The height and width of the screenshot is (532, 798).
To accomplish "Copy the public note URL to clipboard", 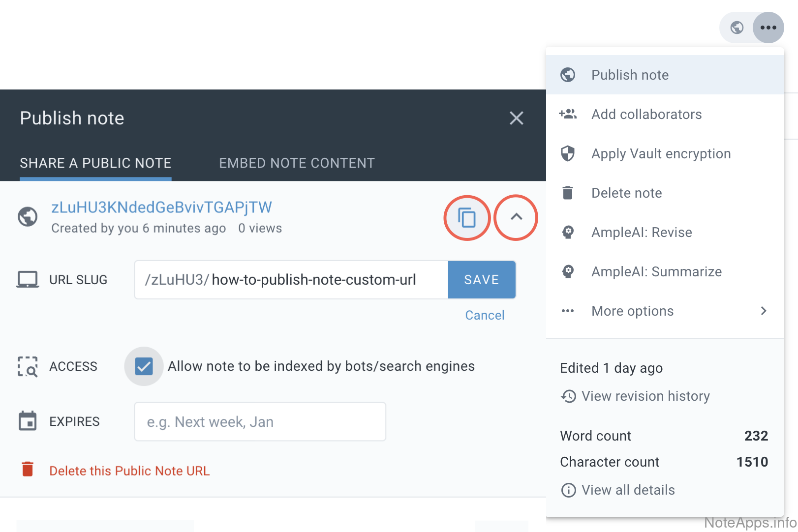I will coord(466,217).
